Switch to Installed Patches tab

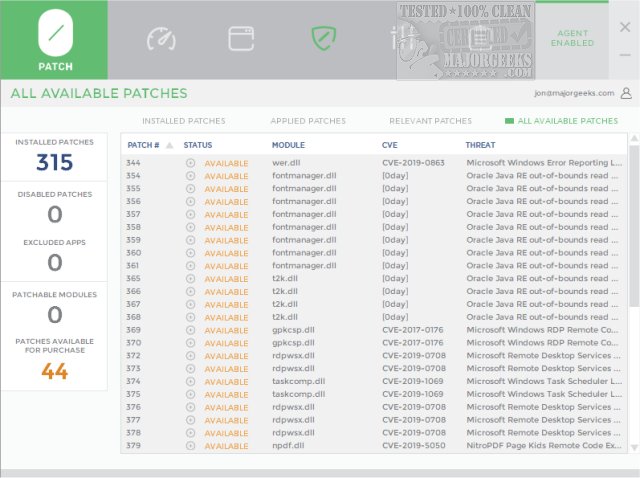(x=183, y=121)
